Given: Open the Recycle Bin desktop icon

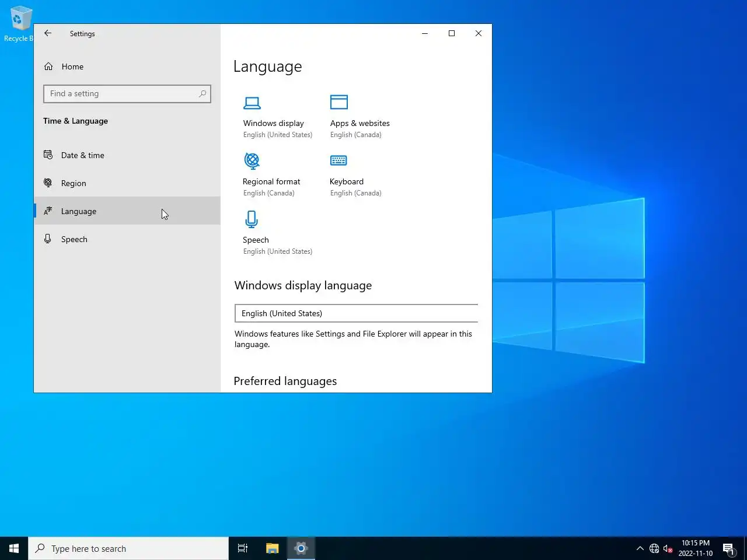Looking at the screenshot, I should [19, 24].
